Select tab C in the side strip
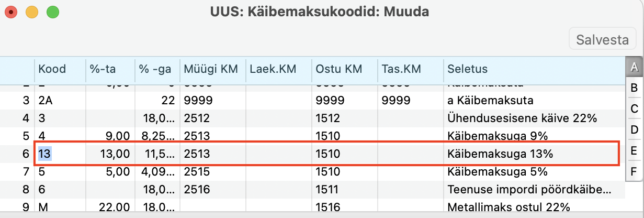The image size is (644, 218). (634, 108)
